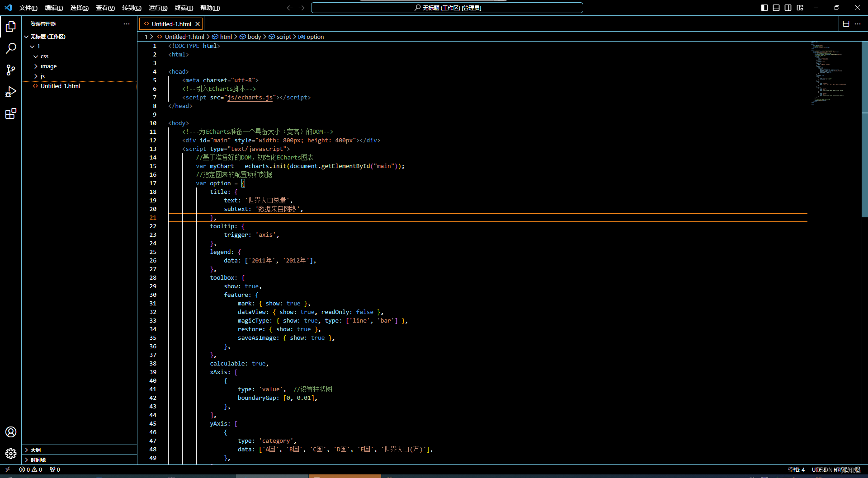Open errors and warnings in status bar
Screen dimensions: 868x478
coord(31,469)
